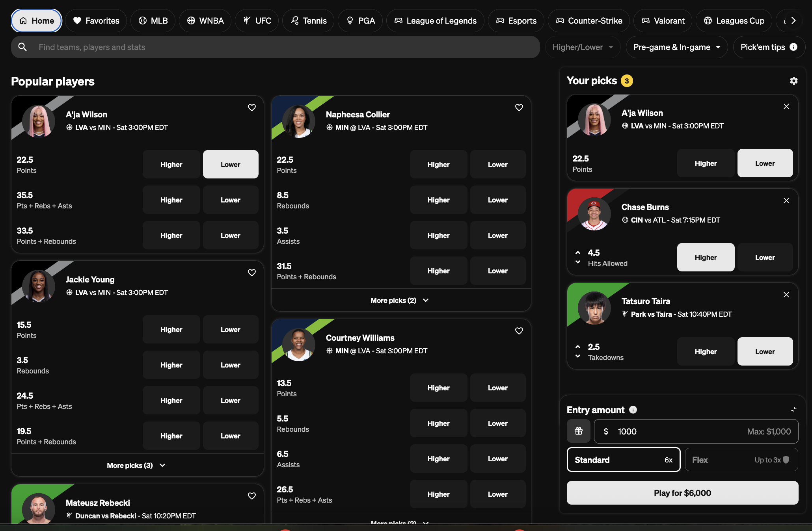Click Courtney Williams player photo
The image size is (812, 531).
299,344
